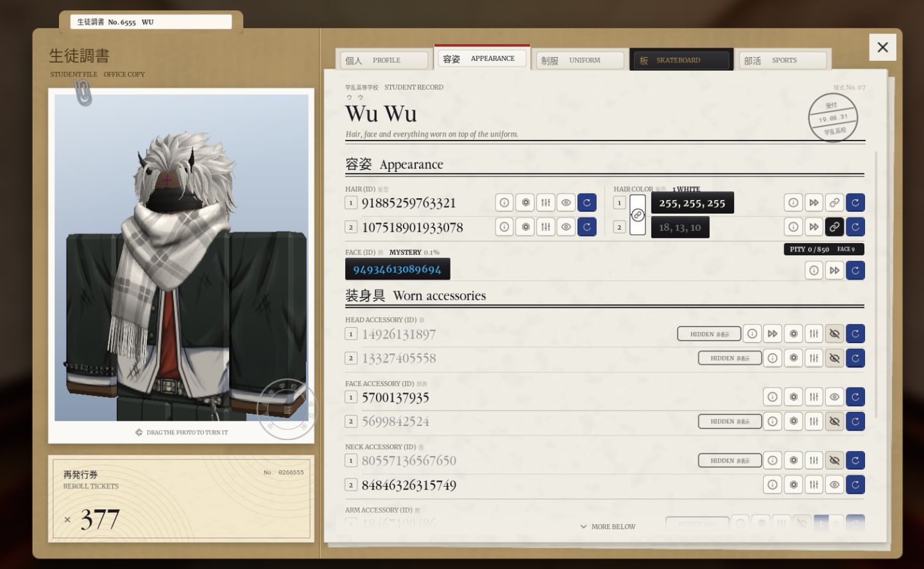Close the student file window
The width and height of the screenshot is (924, 569).
click(x=883, y=47)
